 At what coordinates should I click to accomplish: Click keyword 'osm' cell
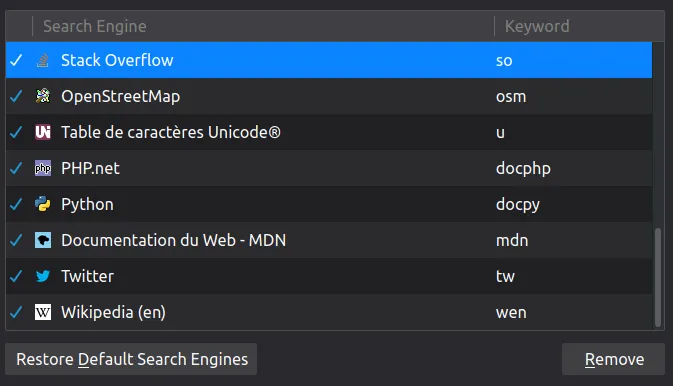[x=511, y=97]
